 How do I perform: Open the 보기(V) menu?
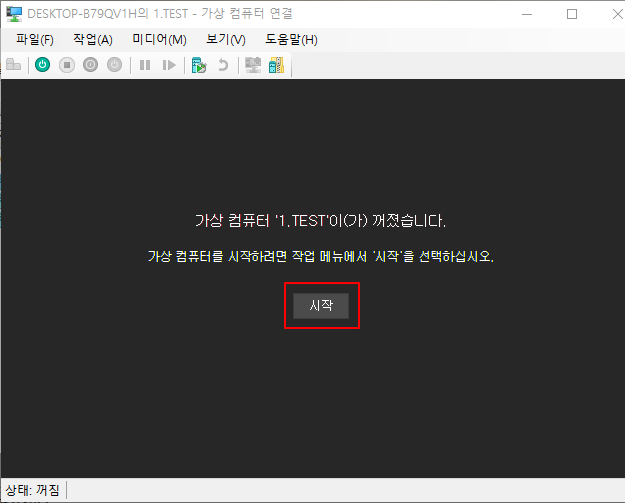(226, 39)
